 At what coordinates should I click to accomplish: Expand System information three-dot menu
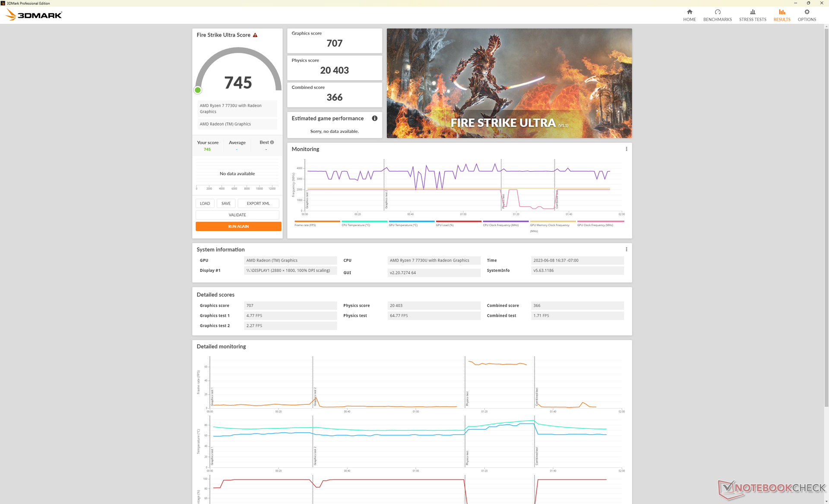pyautogui.click(x=626, y=249)
